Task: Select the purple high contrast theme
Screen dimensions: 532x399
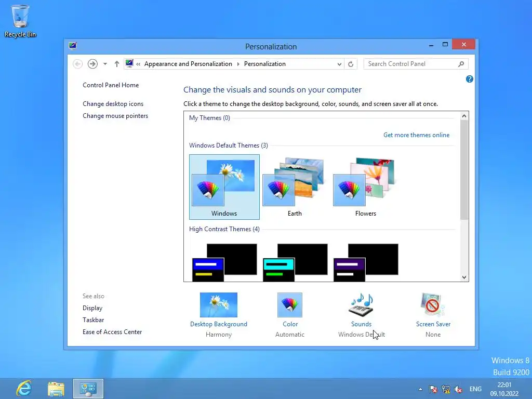Action: [x=365, y=262]
